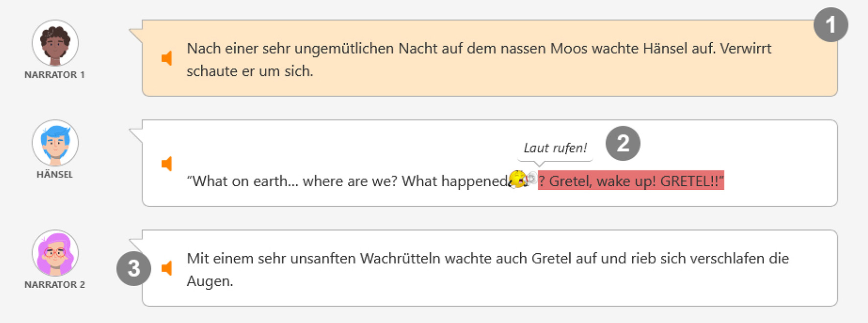Viewport: 868px width, 323px height.
Task: Select the pink-haired Narrator 2 avatar
Action: point(55,253)
